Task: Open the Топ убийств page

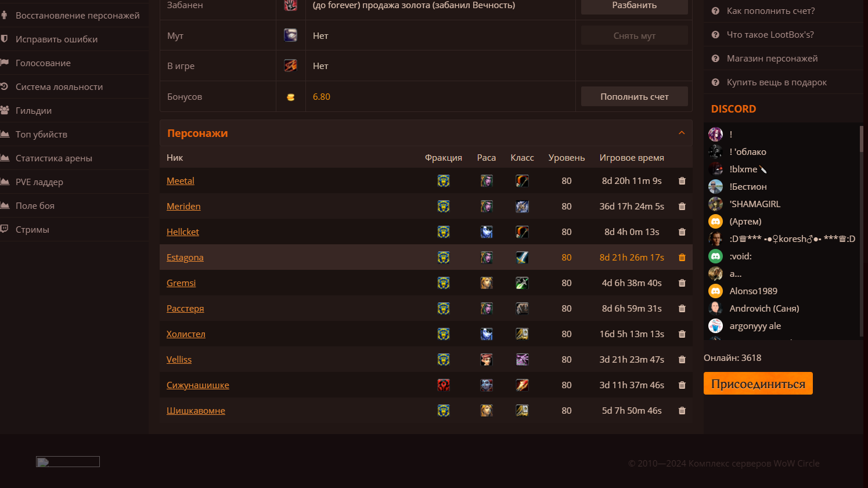Action: (x=41, y=135)
